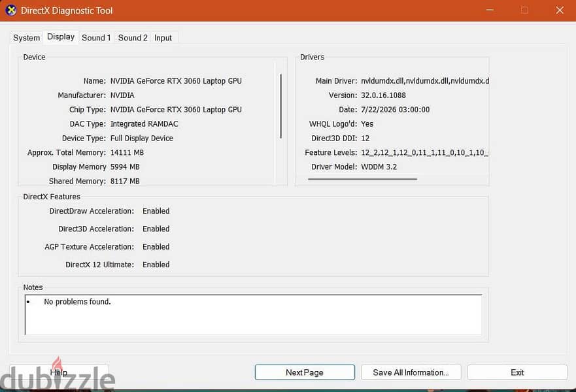Switch to the System tab
576x392 pixels.
click(x=26, y=38)
